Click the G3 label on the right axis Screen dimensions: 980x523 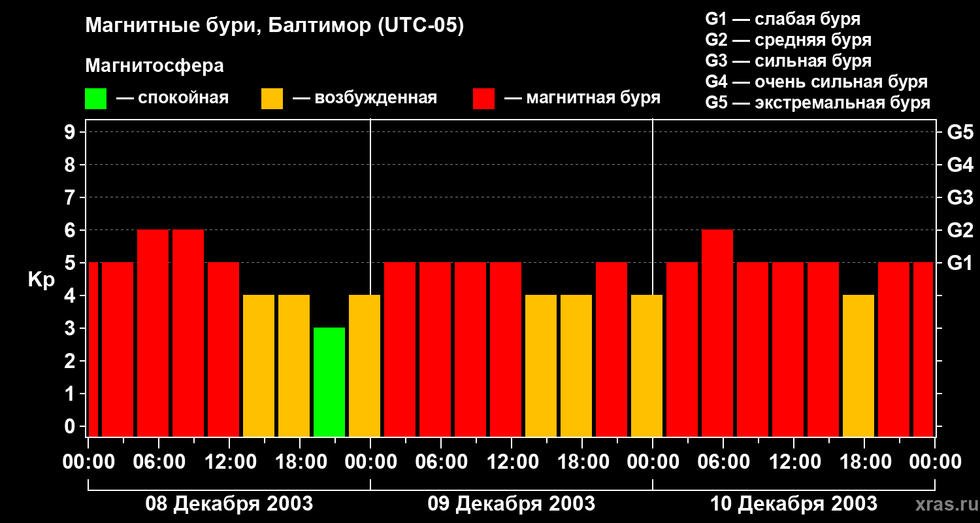click(960, 197)
